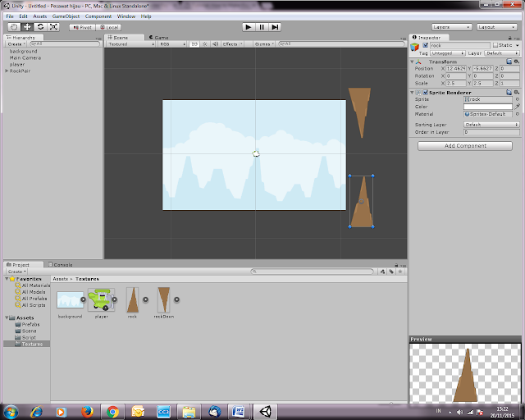Screen dimensions: 525x420
Task: Switch to the Console tab
Action: point(60,265)
